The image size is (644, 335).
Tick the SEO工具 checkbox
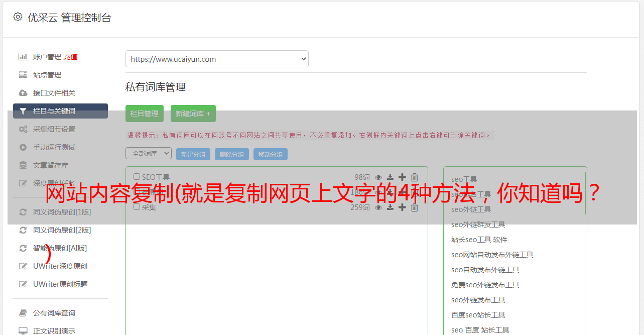tap(137, 177)
